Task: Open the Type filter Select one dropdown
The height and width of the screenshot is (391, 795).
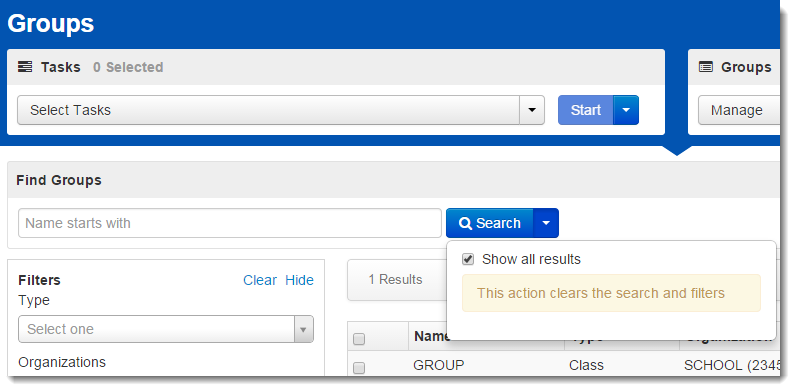Action: point(166,329)
